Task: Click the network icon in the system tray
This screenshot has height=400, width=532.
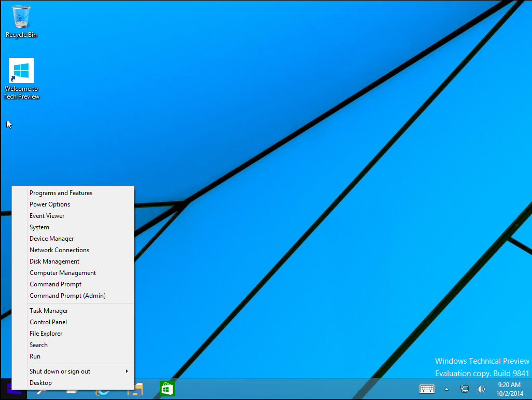Action: tap(465, 389)
